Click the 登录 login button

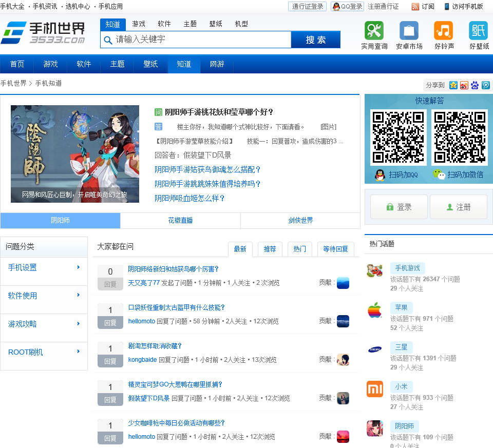click(399, 207)
